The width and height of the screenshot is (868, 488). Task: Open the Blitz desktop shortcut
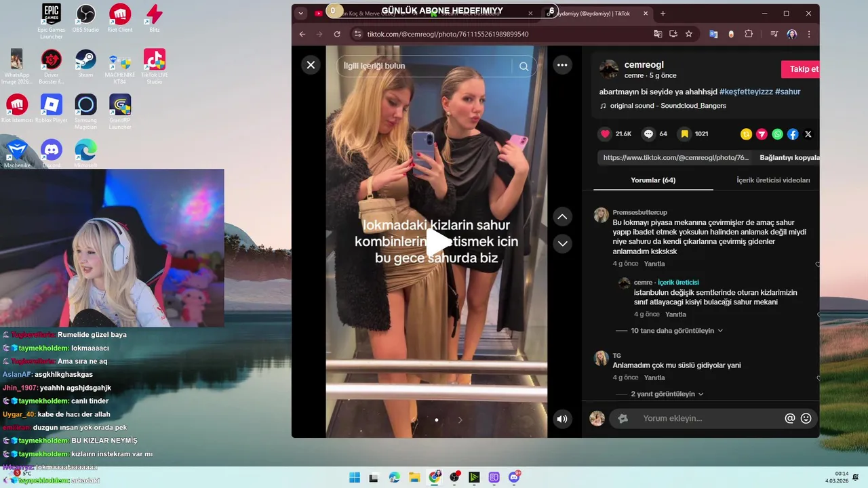click(x=154, y=18)
